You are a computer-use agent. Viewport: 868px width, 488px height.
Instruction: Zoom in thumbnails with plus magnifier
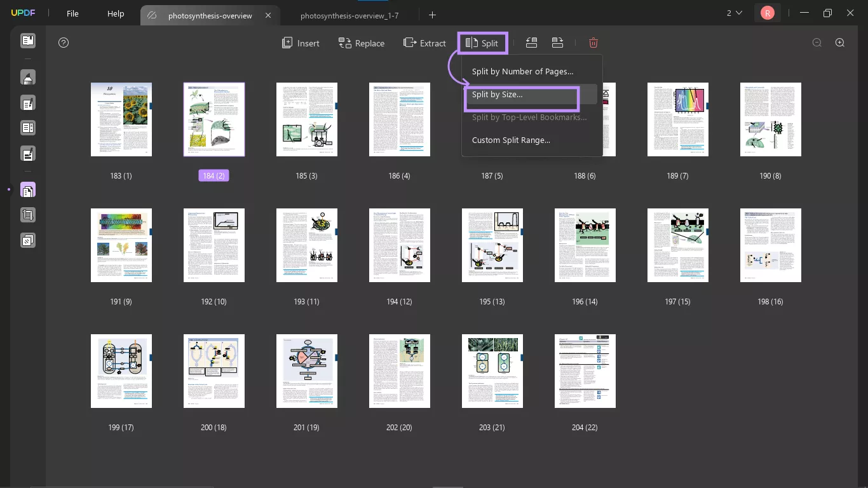coord(840,43)
